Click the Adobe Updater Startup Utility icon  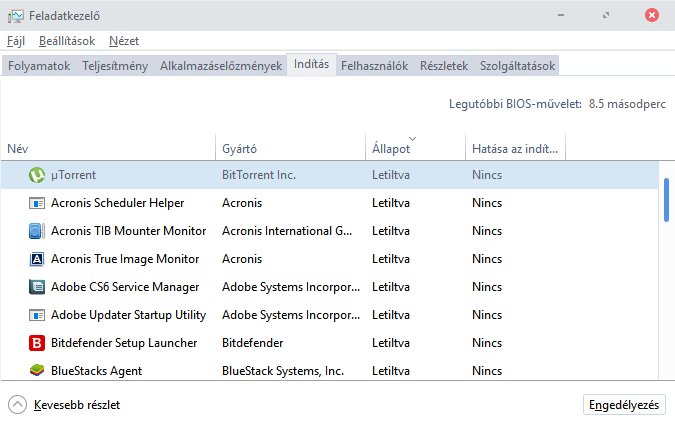click(x=37, y=315)
